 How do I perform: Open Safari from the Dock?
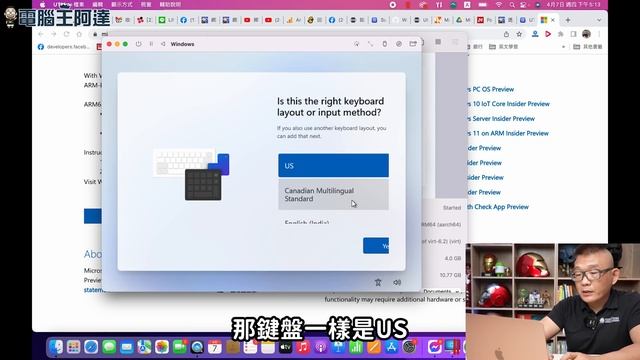pyautogui.click(x=91, y=347)
